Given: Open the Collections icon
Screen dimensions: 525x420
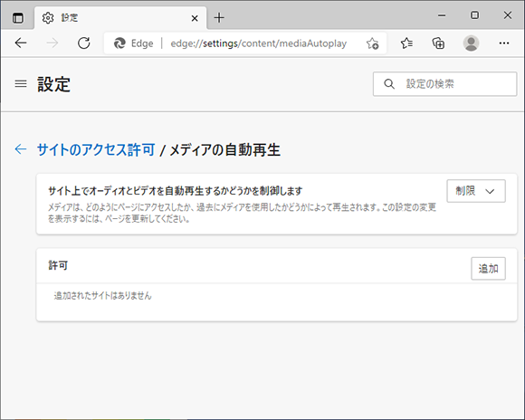Looking at the screenshot, I should point(438,43).
